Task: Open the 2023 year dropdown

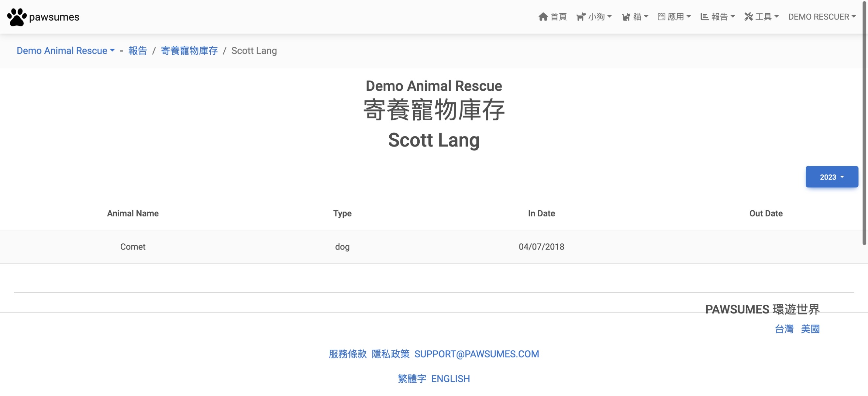Action: [x=831, y=177]
